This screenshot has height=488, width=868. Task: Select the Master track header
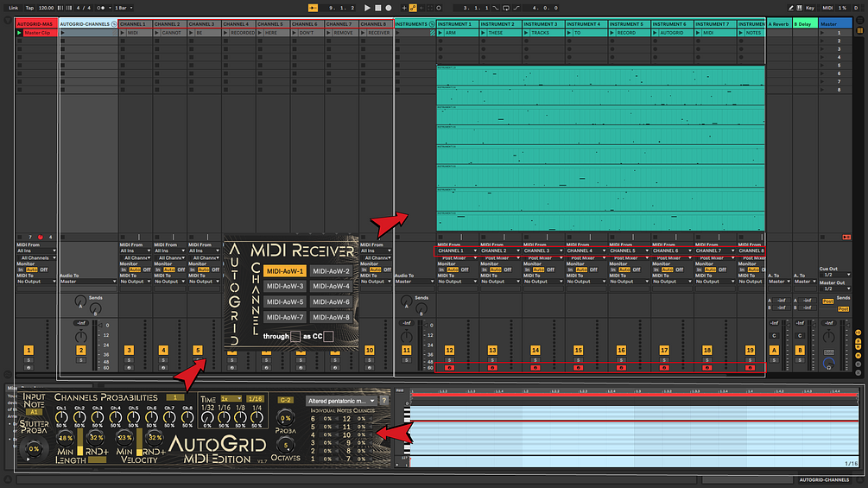(x=835, y=24)
